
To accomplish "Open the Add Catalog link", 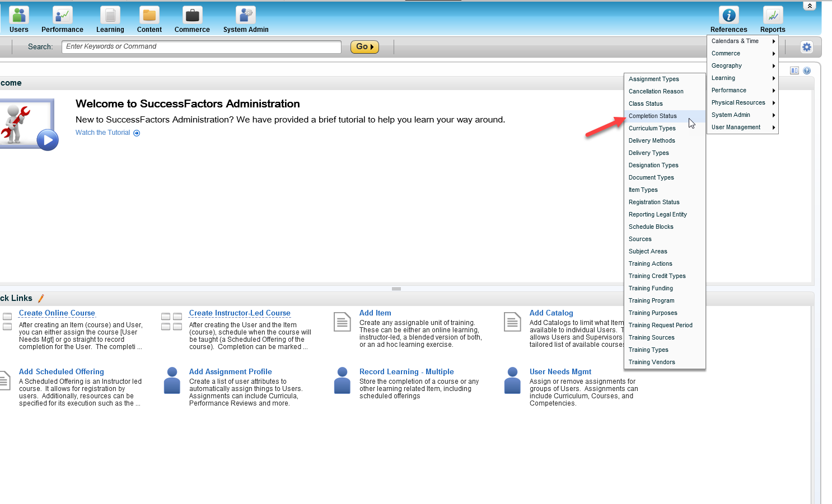I will pos(551,313).
